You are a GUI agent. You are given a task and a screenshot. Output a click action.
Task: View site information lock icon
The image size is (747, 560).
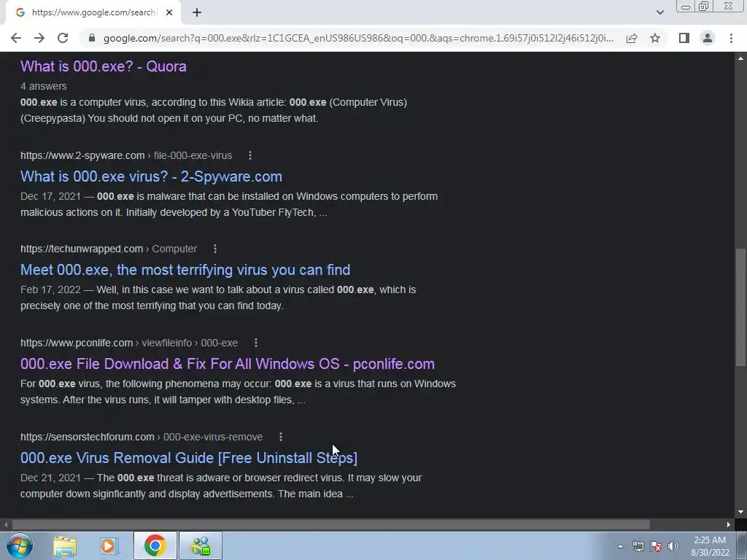(92, 38)
